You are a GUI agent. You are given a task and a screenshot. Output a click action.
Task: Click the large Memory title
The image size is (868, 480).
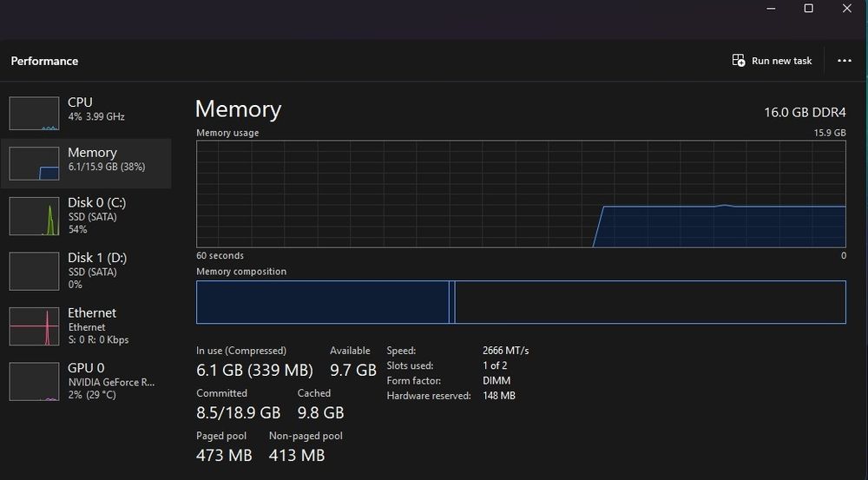pyautogui.click(x=239, y=109)
